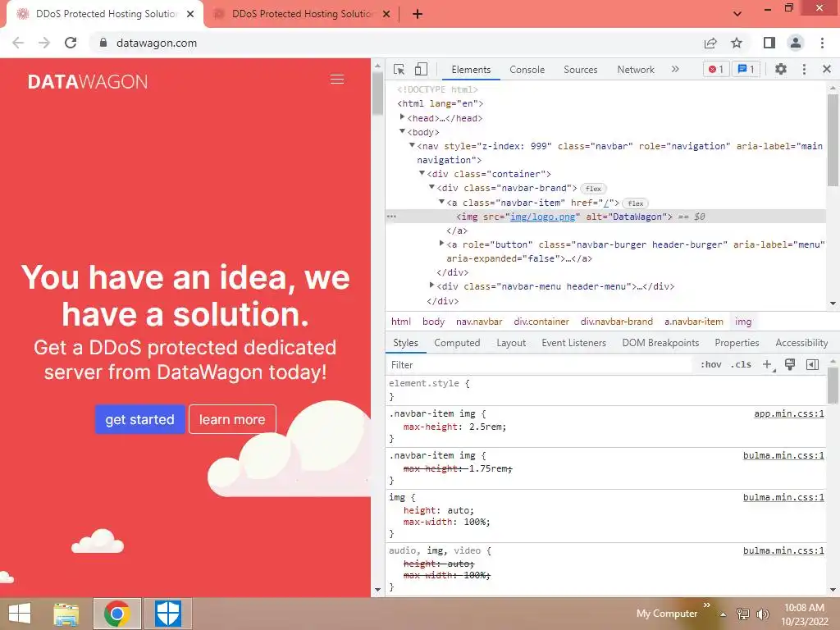Show more DevTools tabs chevron
840x630 pixels.
coord(675,69)
